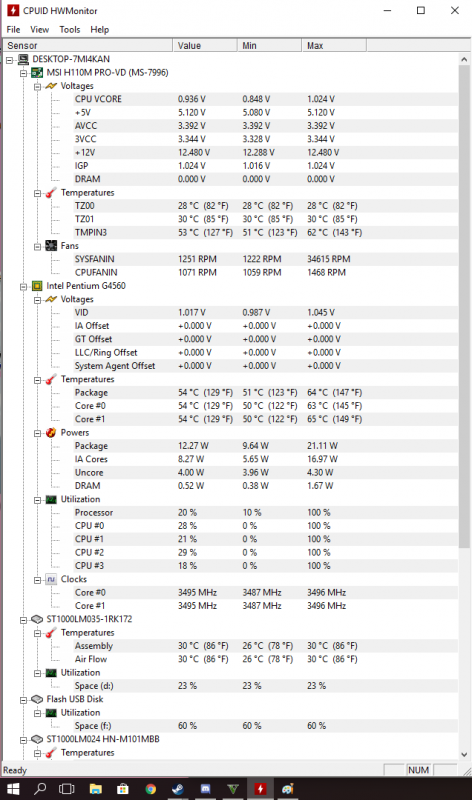Open Chrome from the taskbar
This screenshot has height=800, width=472.
coord(151,789)
